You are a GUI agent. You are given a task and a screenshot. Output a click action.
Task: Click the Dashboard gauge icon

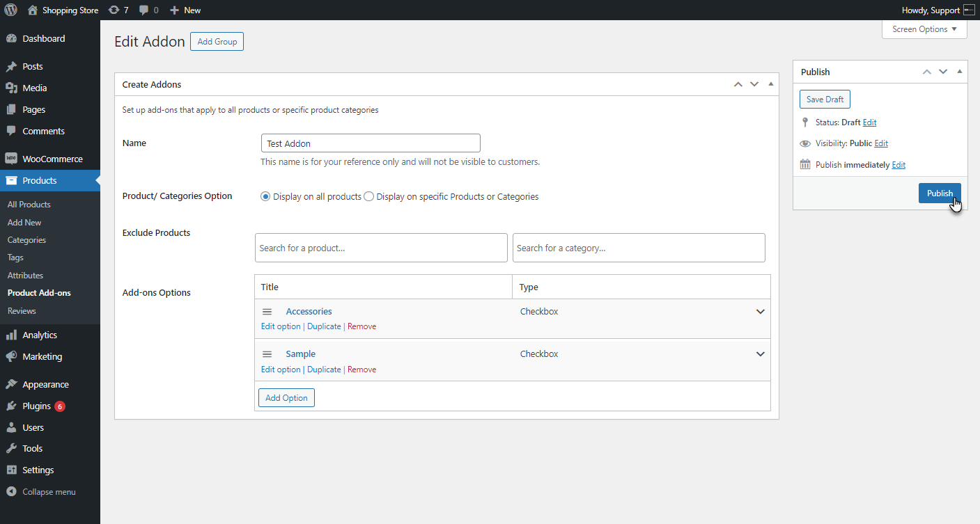tap(11, 39)
